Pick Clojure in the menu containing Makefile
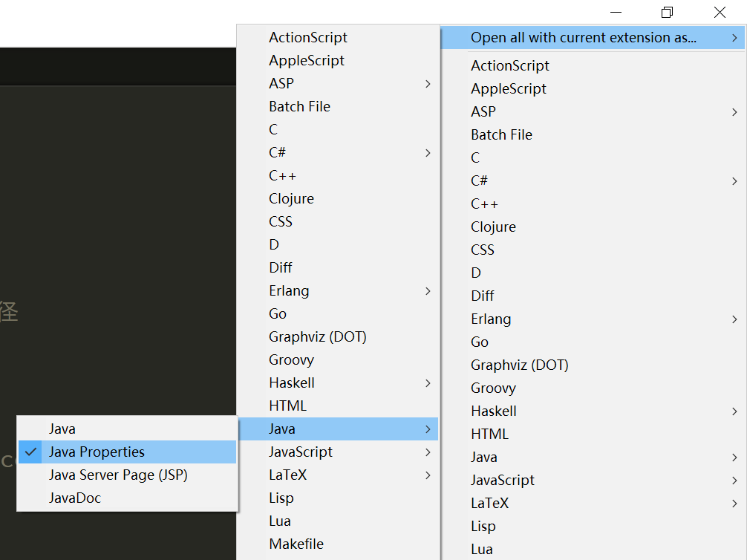Image resolution: width=747 pixels, height=560 pixels. pos(338,199)
